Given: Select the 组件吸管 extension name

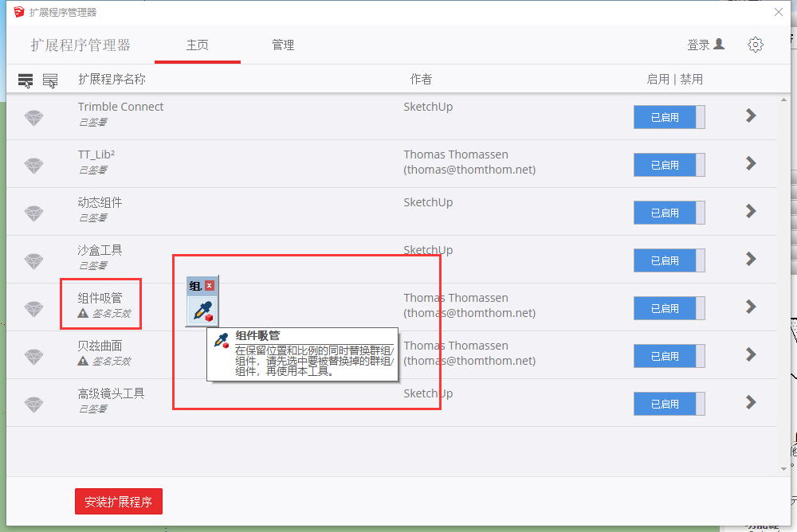Looking at the screenshot, I should coord(100,298).
